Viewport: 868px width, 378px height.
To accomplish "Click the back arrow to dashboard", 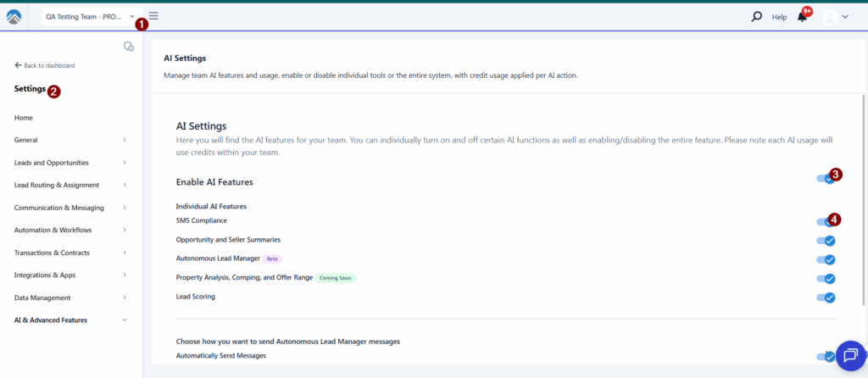I will click(18, 65).
